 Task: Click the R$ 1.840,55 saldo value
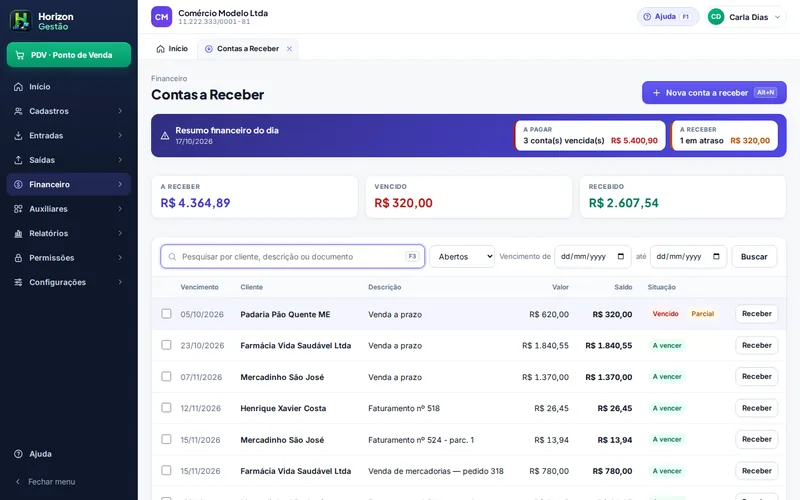tap(609, 345)
